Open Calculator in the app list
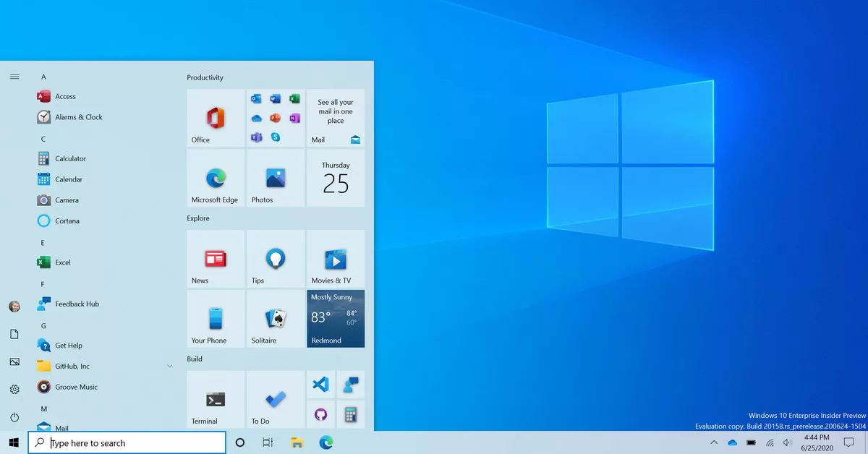This screenshot has width=868, height=454. point(105,158)
